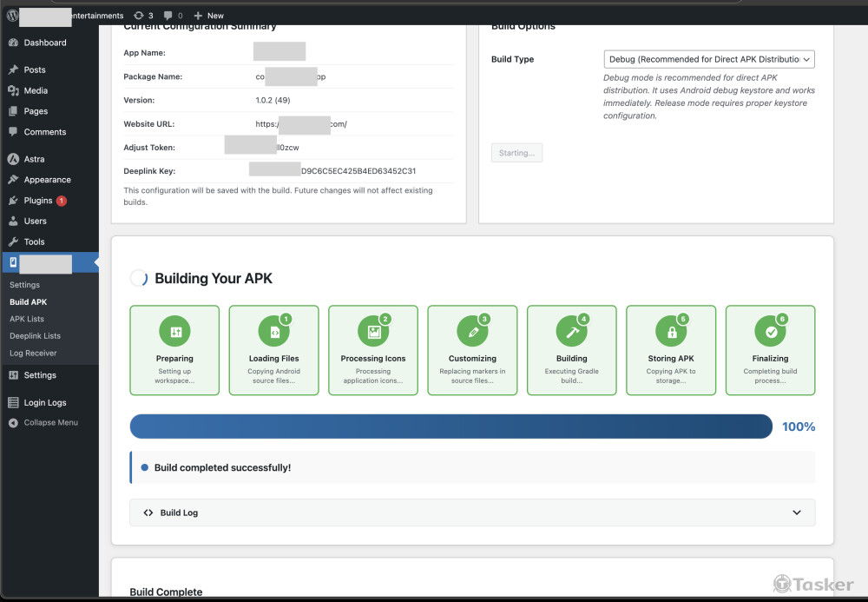Click the New button in admin bar
The height and width of the screenshot is (602, 868).
point(208,16)
